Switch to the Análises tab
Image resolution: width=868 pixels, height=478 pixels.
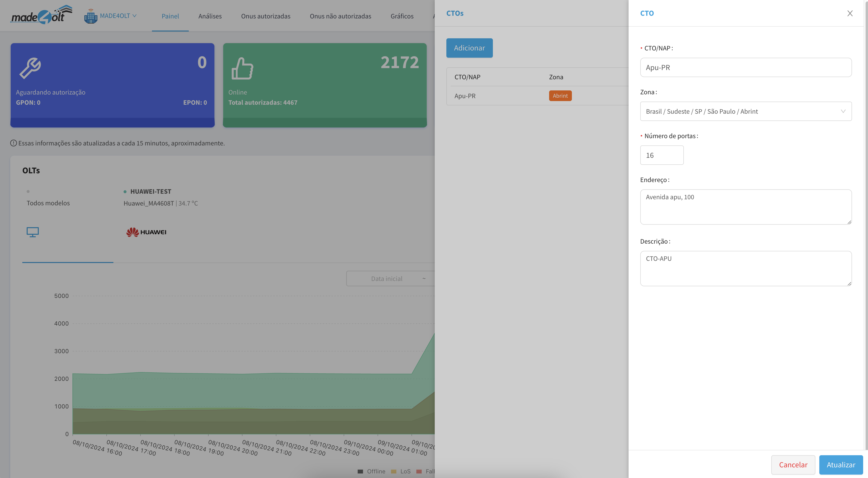coord(210,16)
